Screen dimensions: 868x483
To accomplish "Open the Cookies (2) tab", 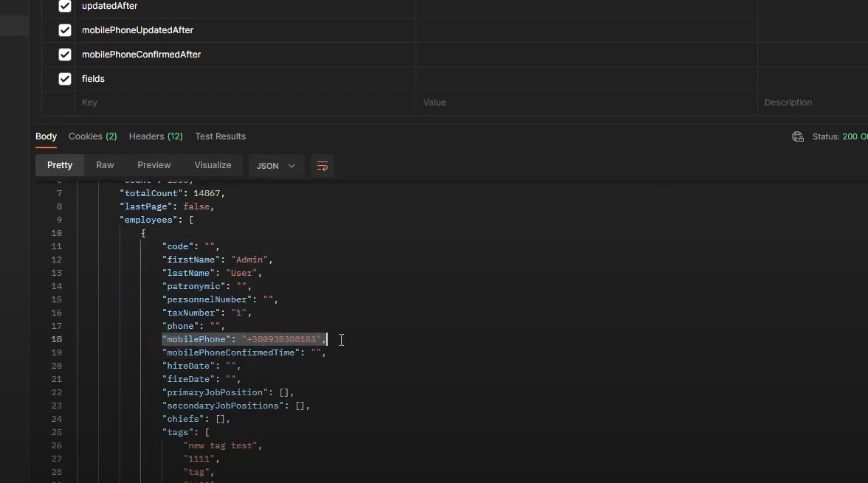I will coord(92,136).
